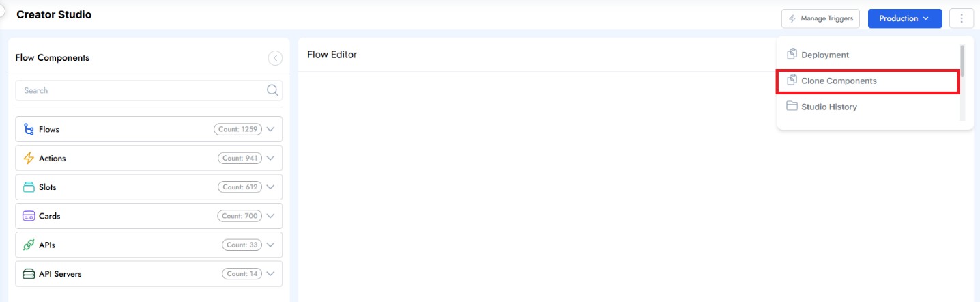Screen dimensions: 980x302
Task: Click the Creator Studio title
Action: 54,14
